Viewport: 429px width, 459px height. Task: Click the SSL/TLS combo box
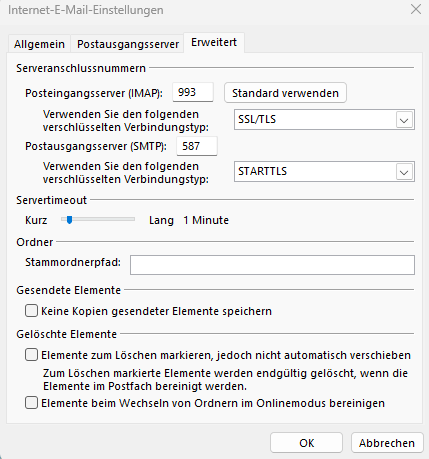tap(324, 119)
